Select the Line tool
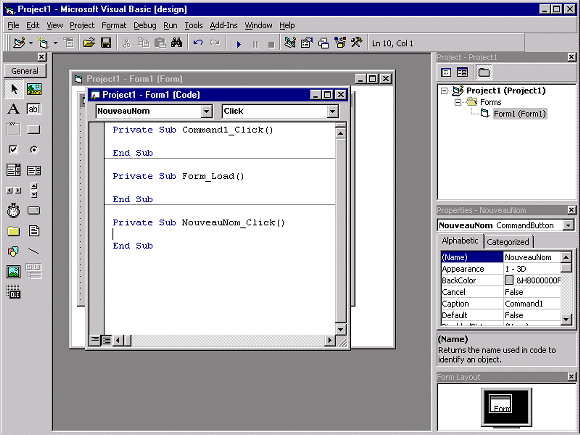The height and width of the screenshot is (435, 580). click(x=34, y=252)
